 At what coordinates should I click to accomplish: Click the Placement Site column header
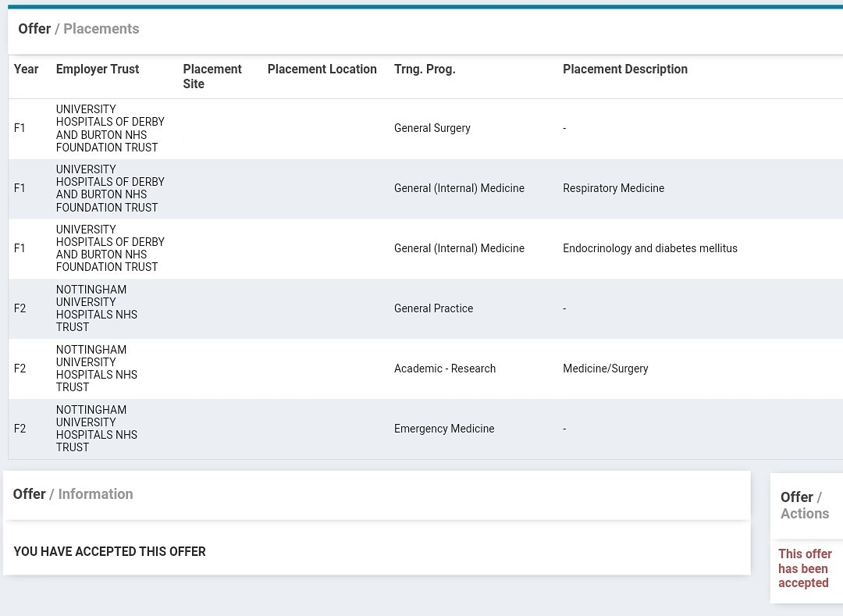point(212,77)
